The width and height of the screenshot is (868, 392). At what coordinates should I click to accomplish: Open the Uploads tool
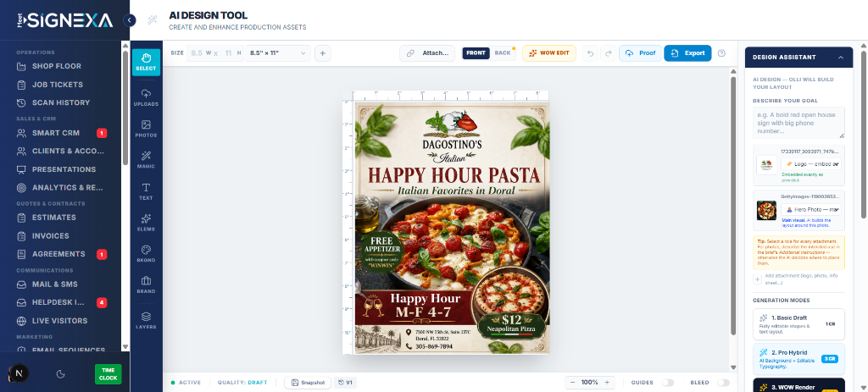[x=146, y=97]
